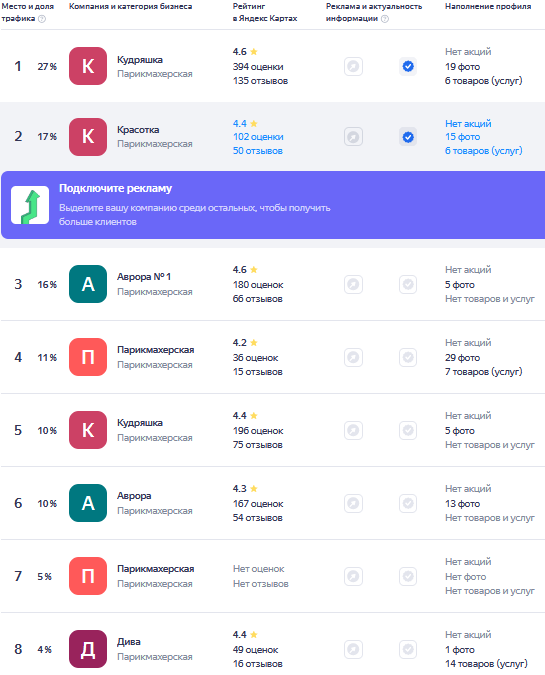
Task: Open the '102 оценки' link for Красотка
Action: pos(258,137)
